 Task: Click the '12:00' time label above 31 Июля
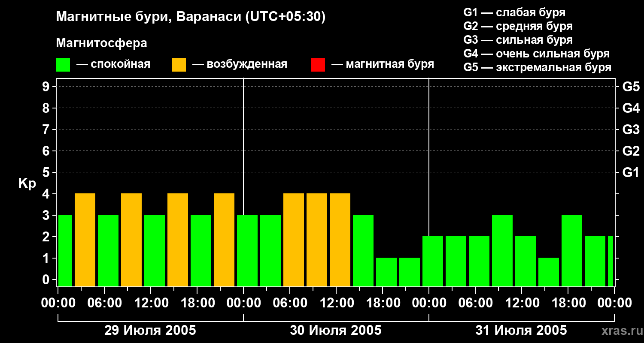[522, 303]
